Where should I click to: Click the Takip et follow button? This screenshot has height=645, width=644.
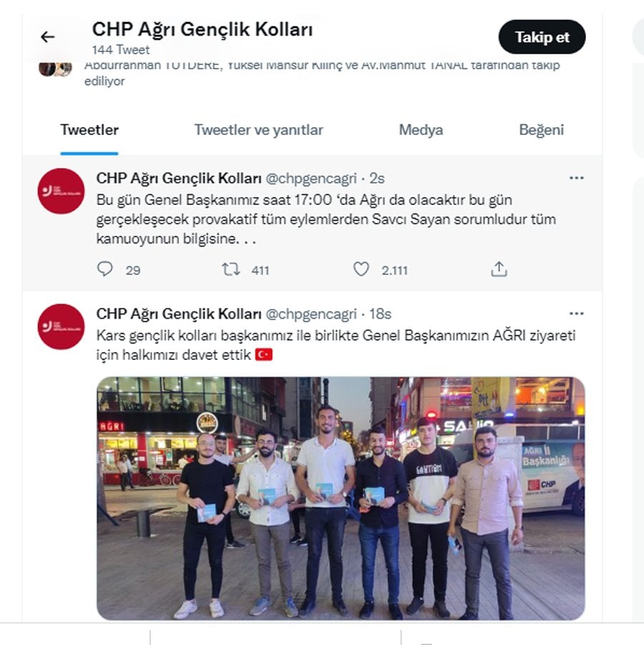[x=542, y=37]
